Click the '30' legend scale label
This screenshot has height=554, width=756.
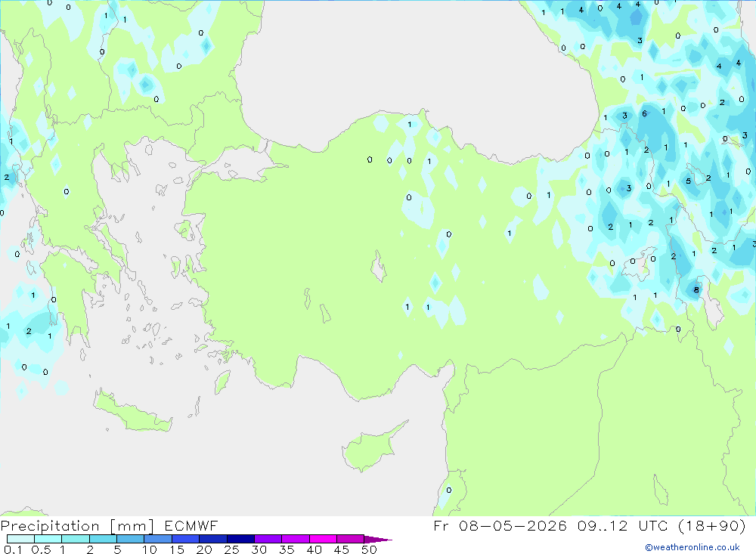(x=259, y=549)
